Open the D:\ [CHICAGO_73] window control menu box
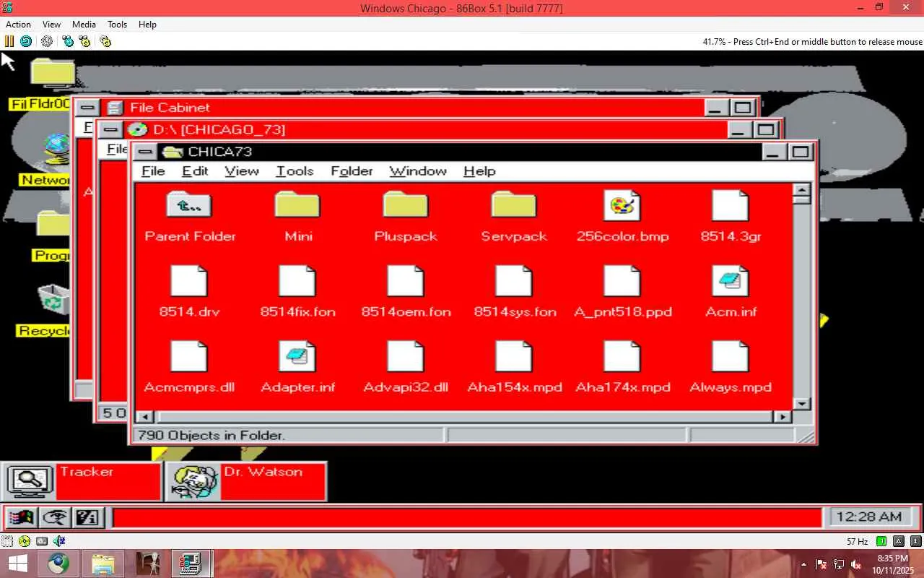Viewport: 924px width, 578px height. click(110, 130)
